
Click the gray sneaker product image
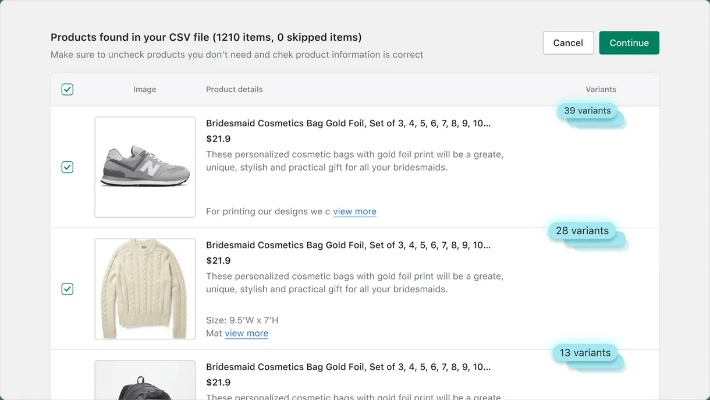pyautogui.click(x=145, y=167)
